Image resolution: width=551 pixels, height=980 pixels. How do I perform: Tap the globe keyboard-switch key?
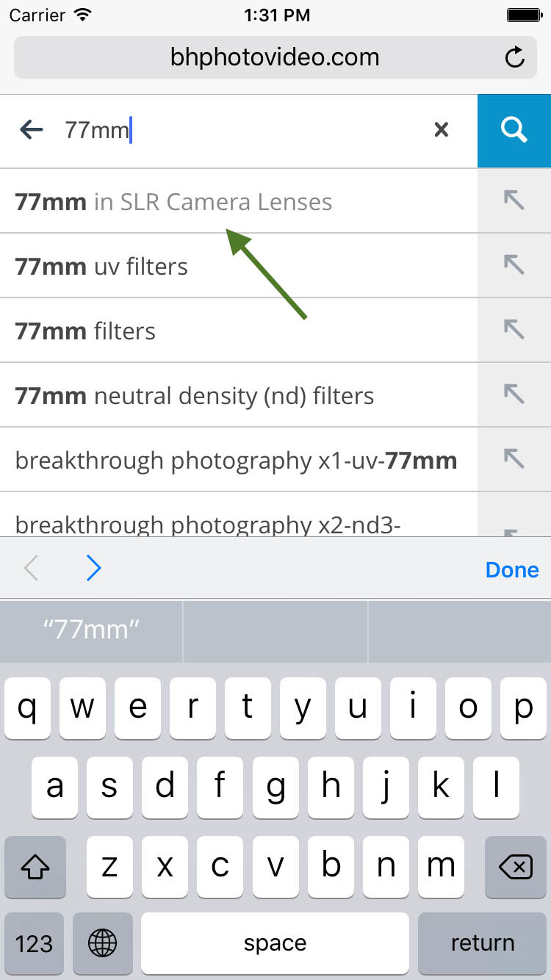pos(101,943)
